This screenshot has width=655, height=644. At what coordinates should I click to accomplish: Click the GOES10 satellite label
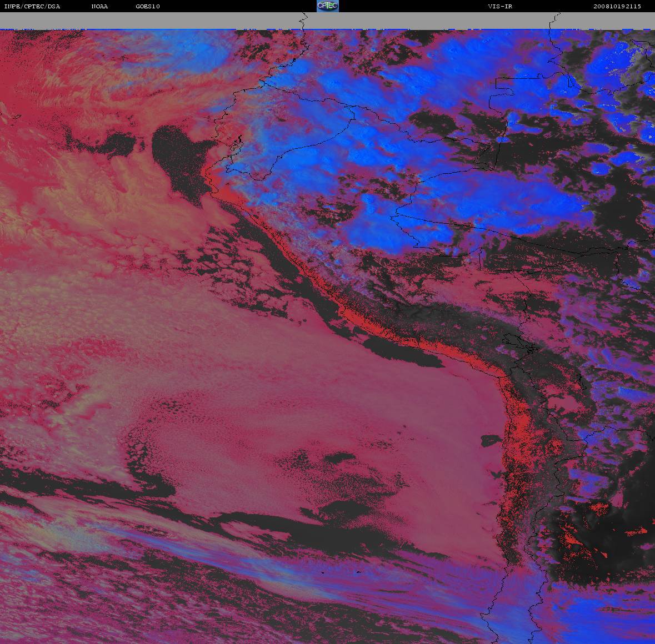pos(148,6)
